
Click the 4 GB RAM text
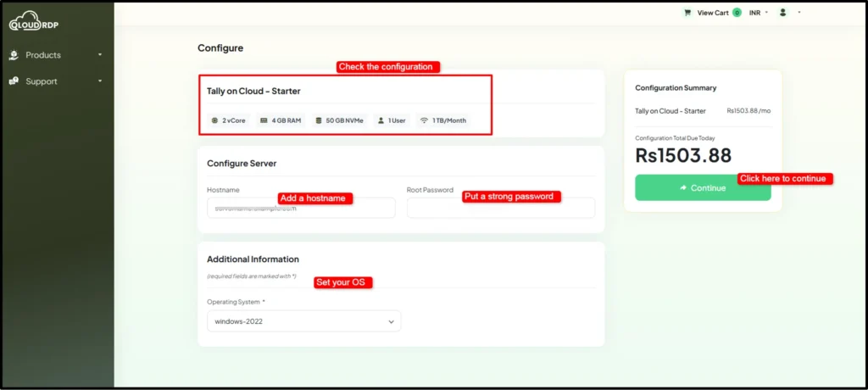point(287,120)
